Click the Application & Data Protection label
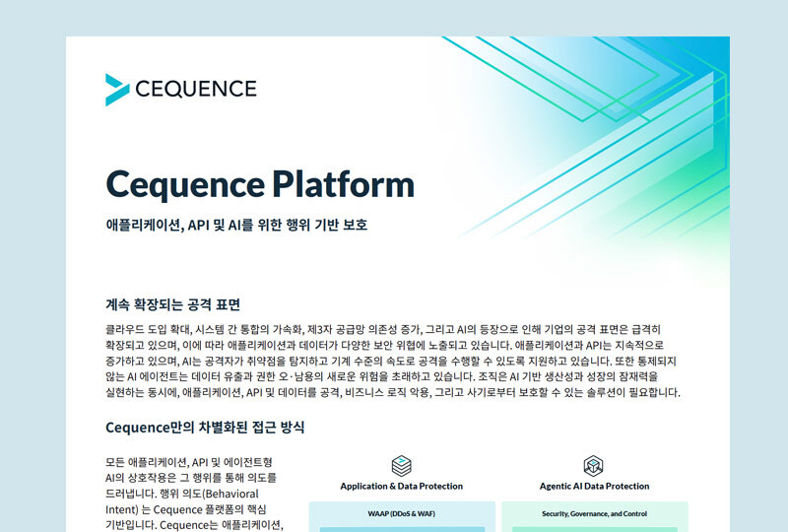Image resolution: width=788 pixels, height=532 pixels. click(x=401, y=487)
